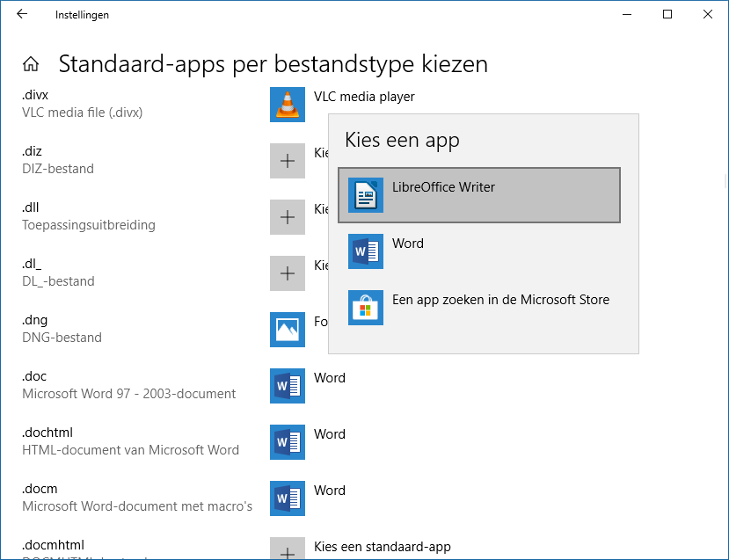Click the '.divx' extension text
Screen dimensions: 729x560
(35, 95)
